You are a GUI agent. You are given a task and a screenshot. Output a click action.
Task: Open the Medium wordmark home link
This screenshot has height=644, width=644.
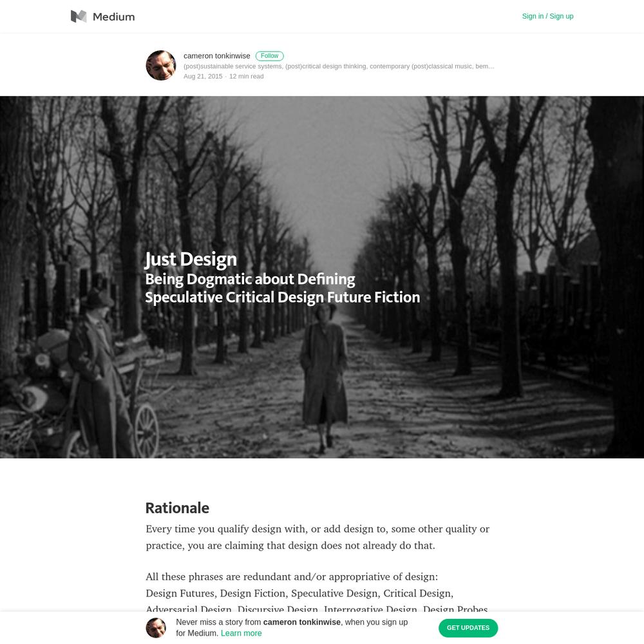point(113,17)
